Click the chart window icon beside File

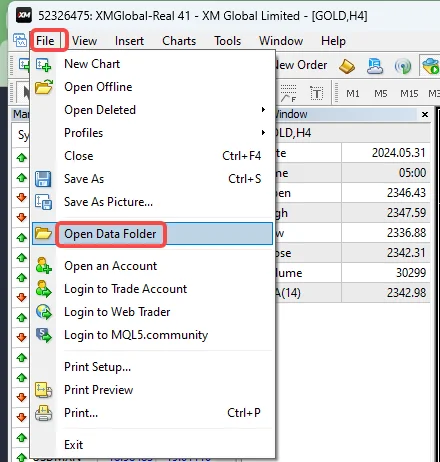20,40
